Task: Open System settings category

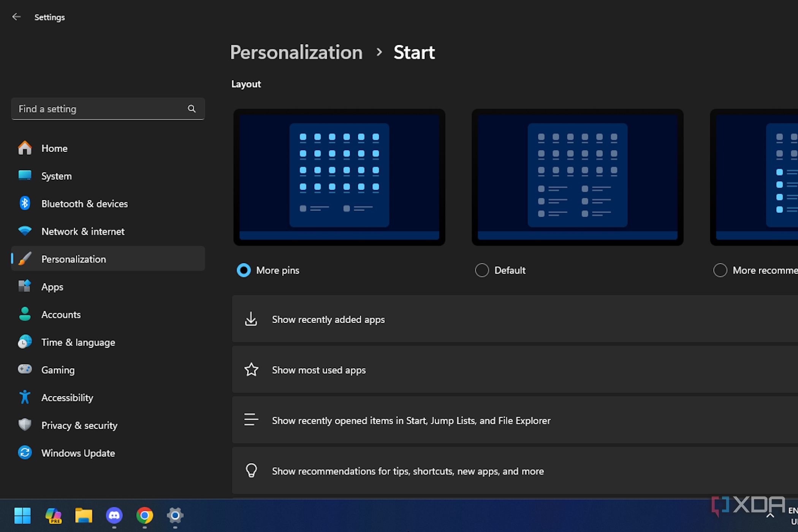Action: (x=108, y=176)
